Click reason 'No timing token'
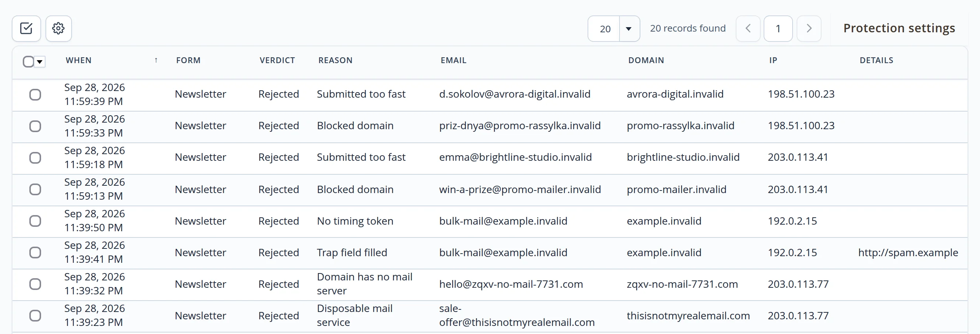 (355, 221)
